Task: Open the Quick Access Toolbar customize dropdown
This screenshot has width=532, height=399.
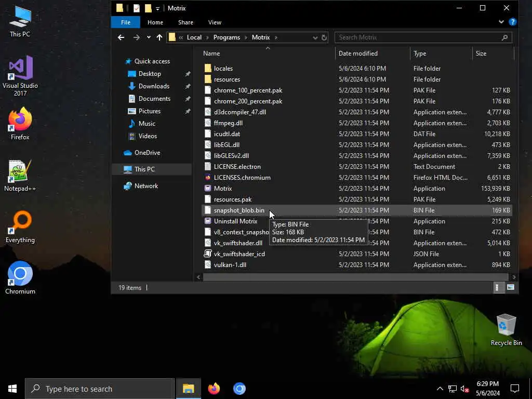Action: [157, 8]
